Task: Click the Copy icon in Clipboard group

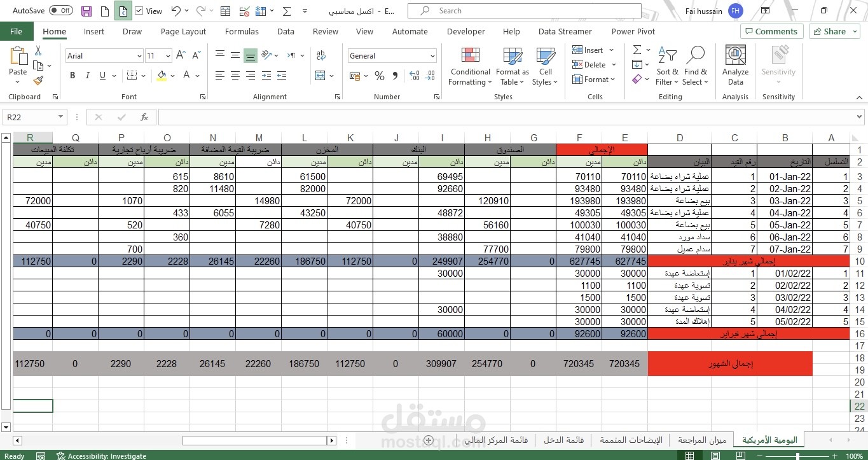Action: 38,66
